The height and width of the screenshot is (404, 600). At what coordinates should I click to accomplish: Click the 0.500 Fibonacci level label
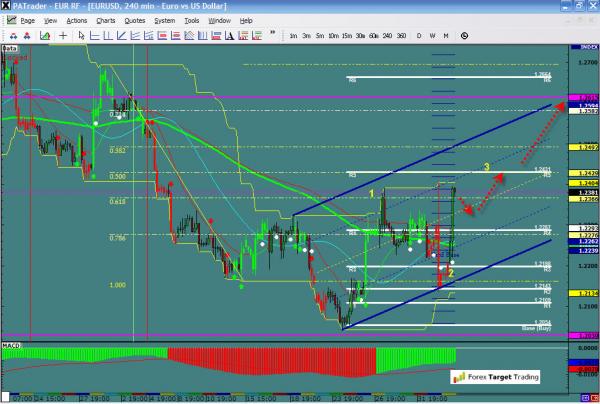click(x=117, y=176)
